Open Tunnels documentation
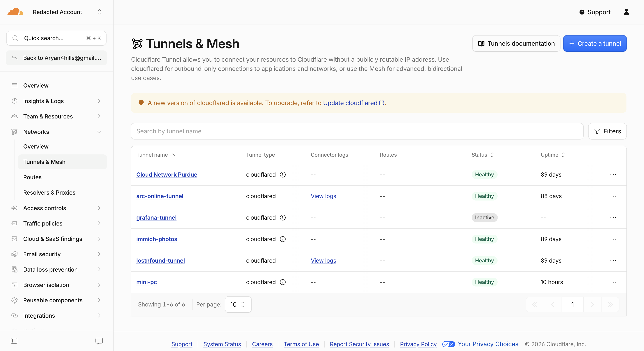The height and width of the screenshot is (351, 644). [x=516, y=43]
